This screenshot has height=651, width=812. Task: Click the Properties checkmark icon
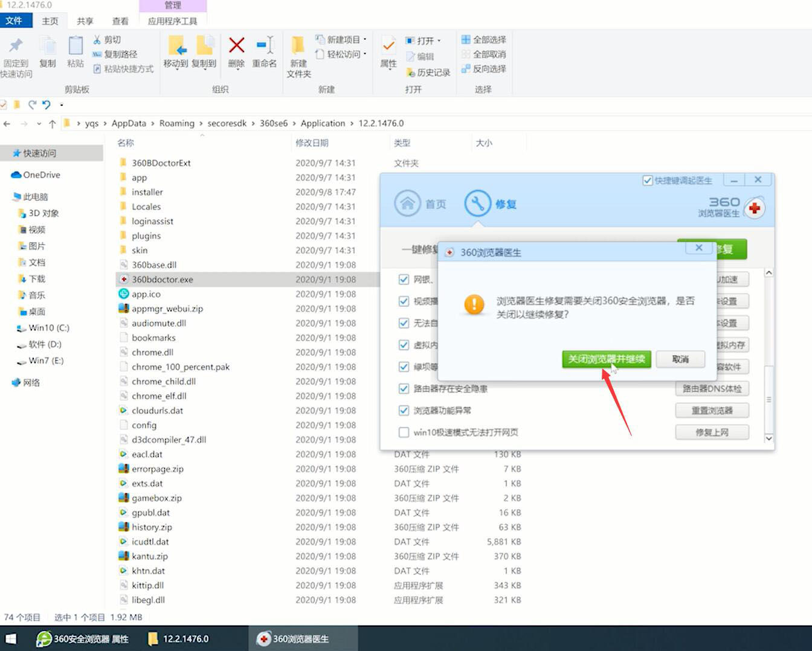point(388,45)
